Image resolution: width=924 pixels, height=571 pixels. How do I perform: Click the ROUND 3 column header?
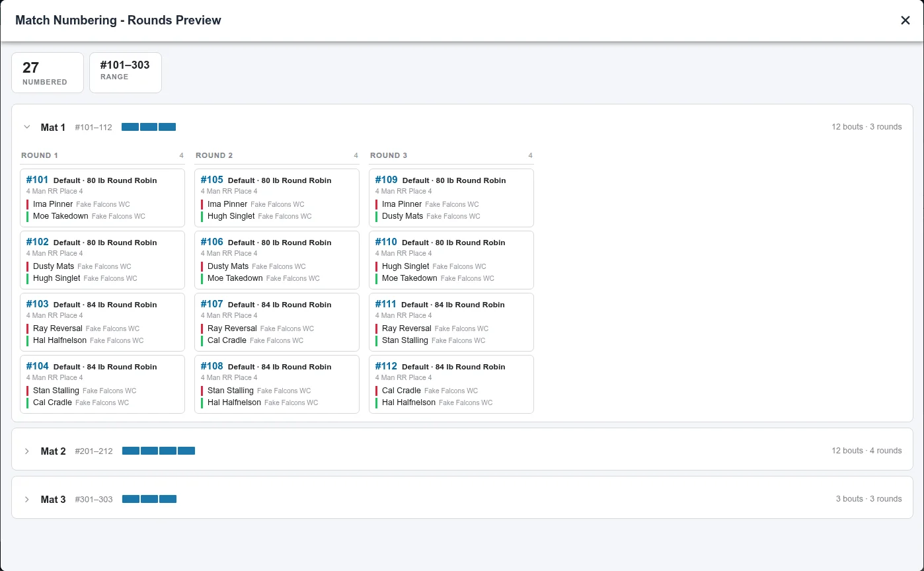click(451, 156)
